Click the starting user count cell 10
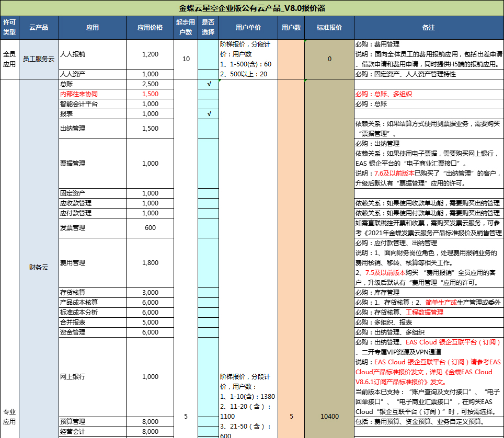Viewport: 504px width, 438px height. 186,59
